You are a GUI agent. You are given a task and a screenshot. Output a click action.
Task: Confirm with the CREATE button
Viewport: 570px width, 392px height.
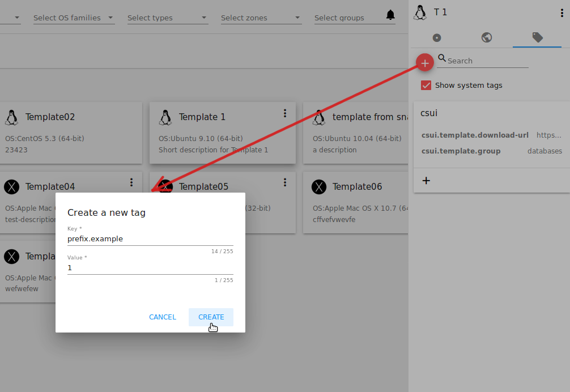211,317
